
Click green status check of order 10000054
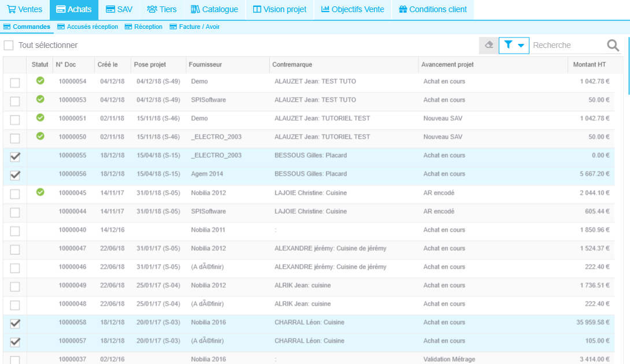coord(40,81)
